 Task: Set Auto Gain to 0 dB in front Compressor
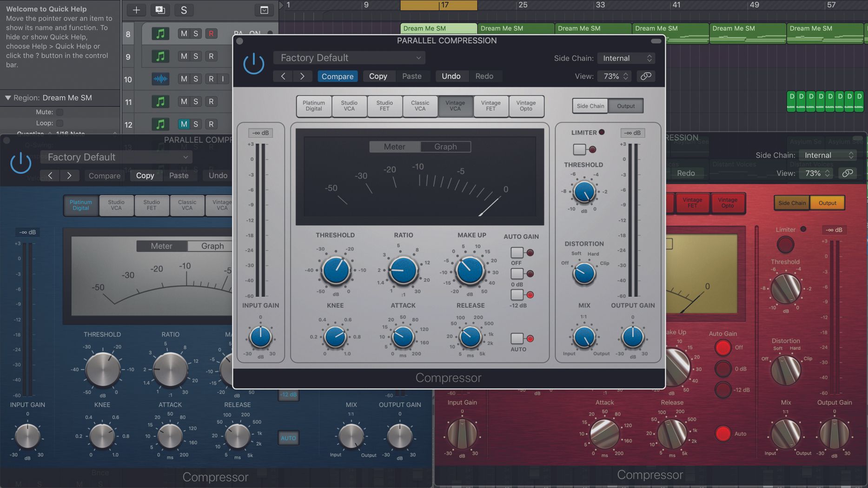pyautogui.click(x=517, y=273)
